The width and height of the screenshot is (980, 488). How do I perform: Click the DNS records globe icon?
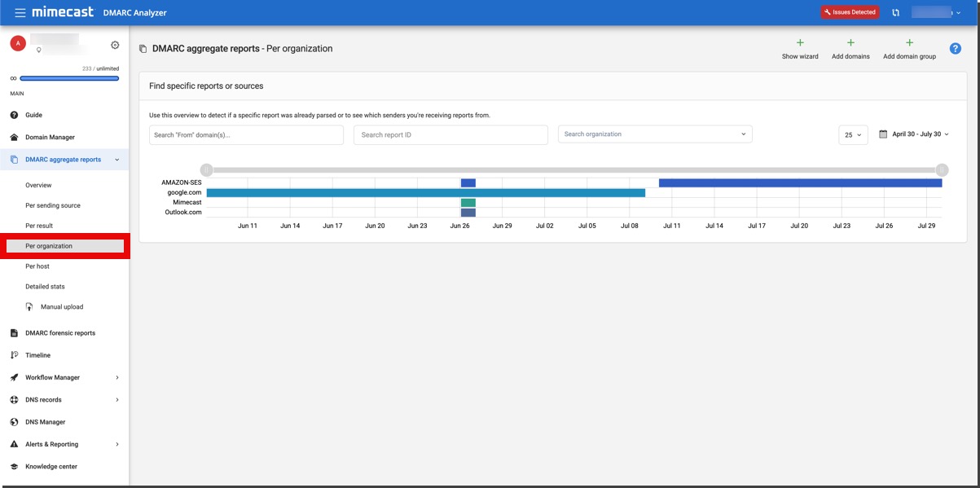click(x=14, y=400)
